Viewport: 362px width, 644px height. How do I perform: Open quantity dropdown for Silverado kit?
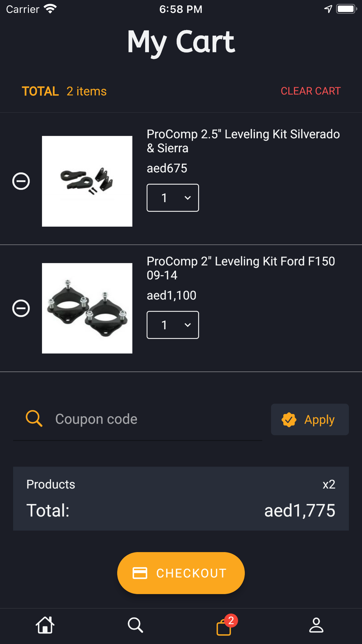pos(173,198)
